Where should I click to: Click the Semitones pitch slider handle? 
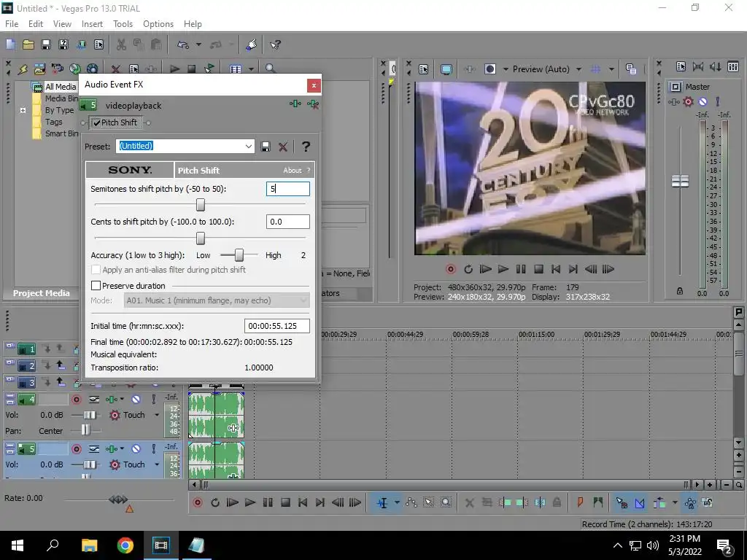pos(201,205)
